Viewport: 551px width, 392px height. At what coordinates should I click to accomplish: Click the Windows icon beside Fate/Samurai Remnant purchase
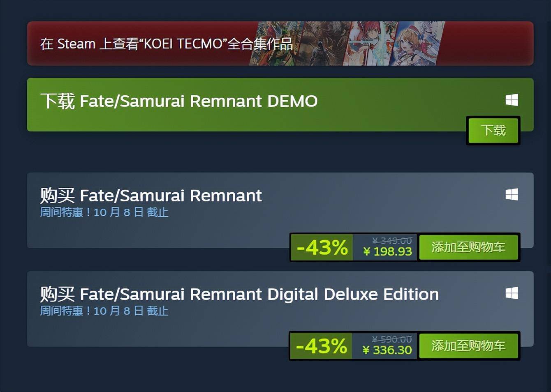coord(512,194)
